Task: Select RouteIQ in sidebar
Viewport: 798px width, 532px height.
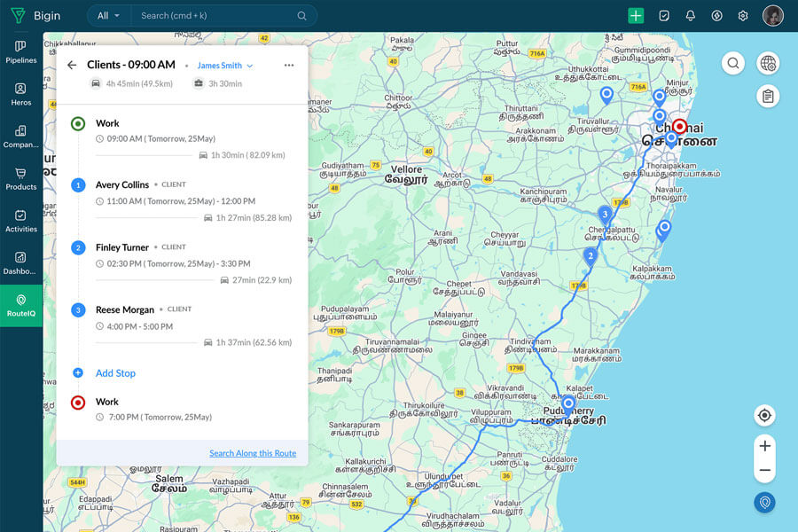Action: point(21,305)
